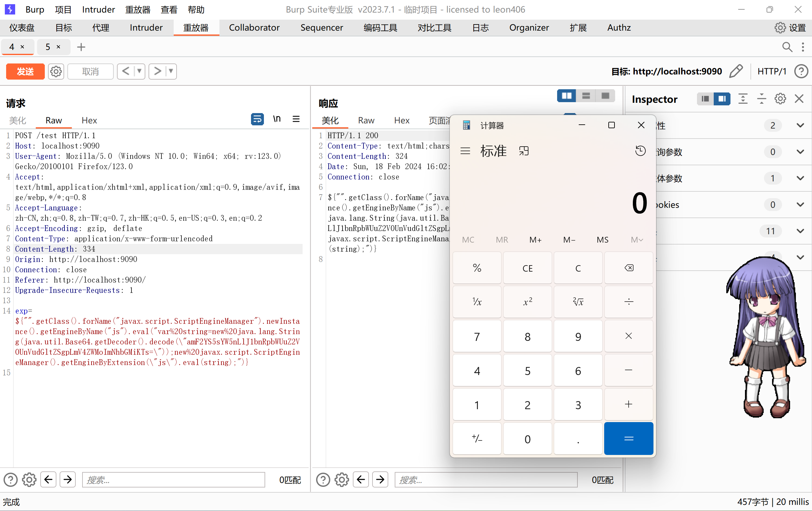Screen dimensions: 812x511
Task: Go to previous match in request search
Action: coord(48,480)
